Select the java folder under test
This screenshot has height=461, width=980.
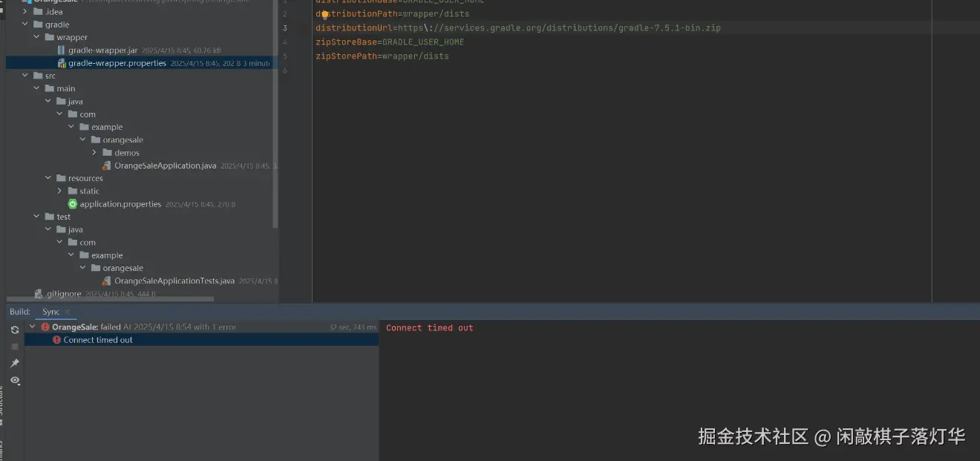click(x=76, y=229)
